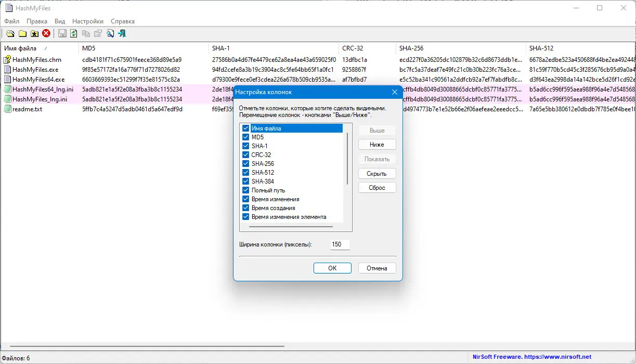Click the red Clear All toolbar icon
The height and width of the screenshot is (364, 636).
(46, 34)
